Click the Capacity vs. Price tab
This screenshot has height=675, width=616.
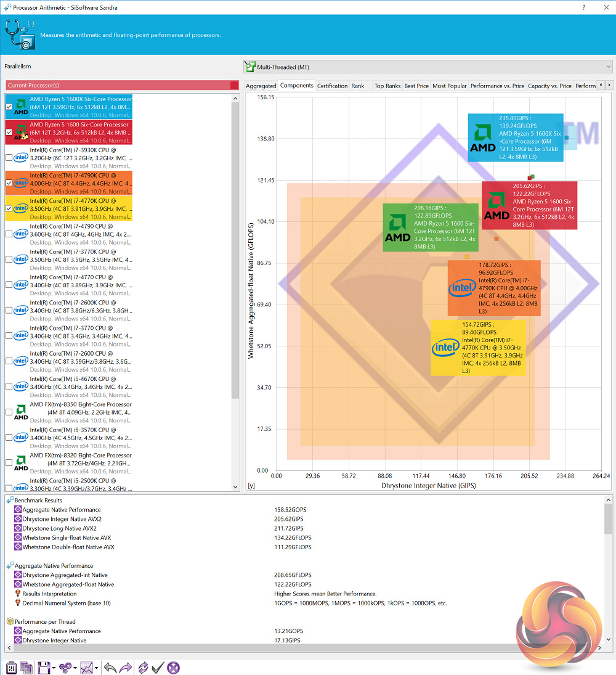coord(549,86)
